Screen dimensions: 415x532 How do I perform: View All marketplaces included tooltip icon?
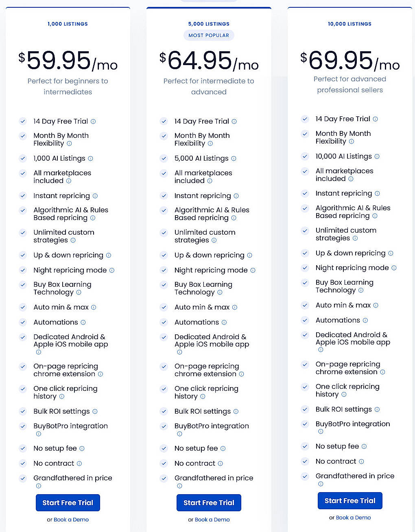coord(68,181)
